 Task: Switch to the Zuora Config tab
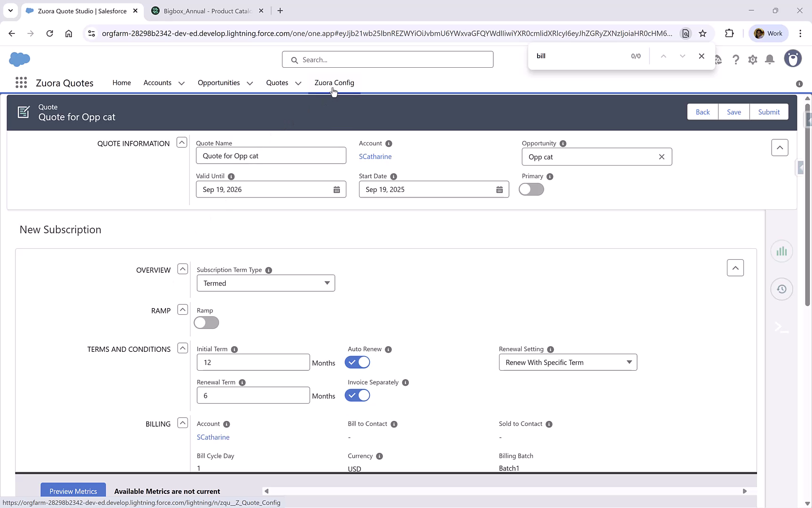point(334,82)
